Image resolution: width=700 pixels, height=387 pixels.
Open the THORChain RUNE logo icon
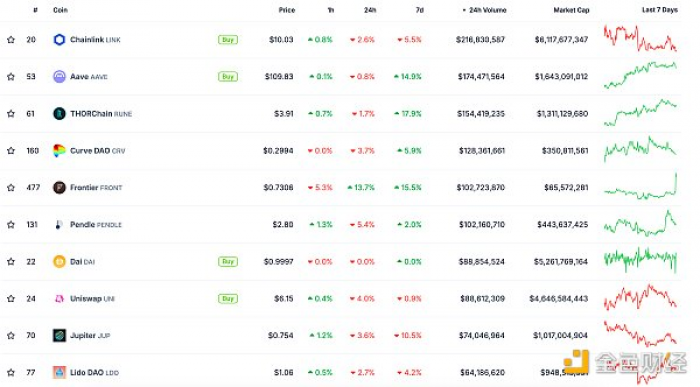(x=59, y=114)
